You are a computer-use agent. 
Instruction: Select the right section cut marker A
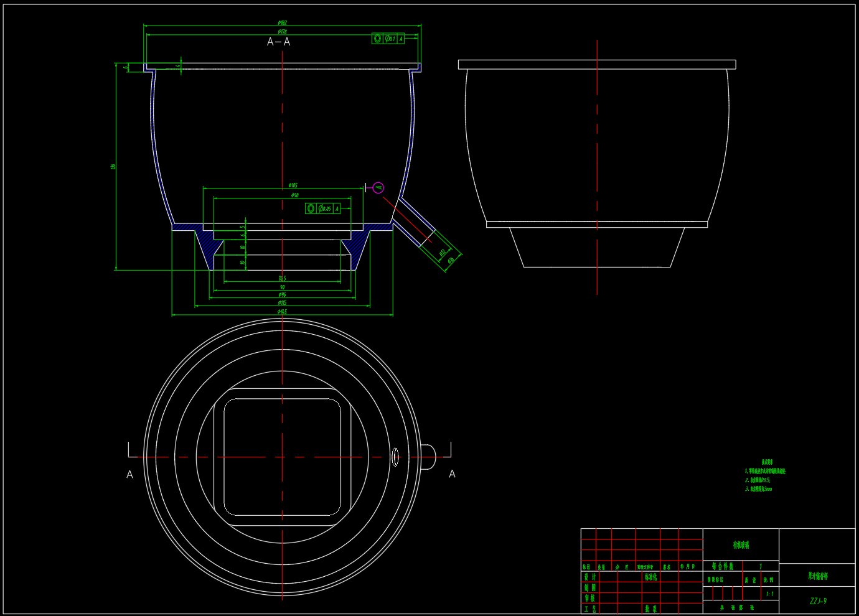click(x=452, y=474)
